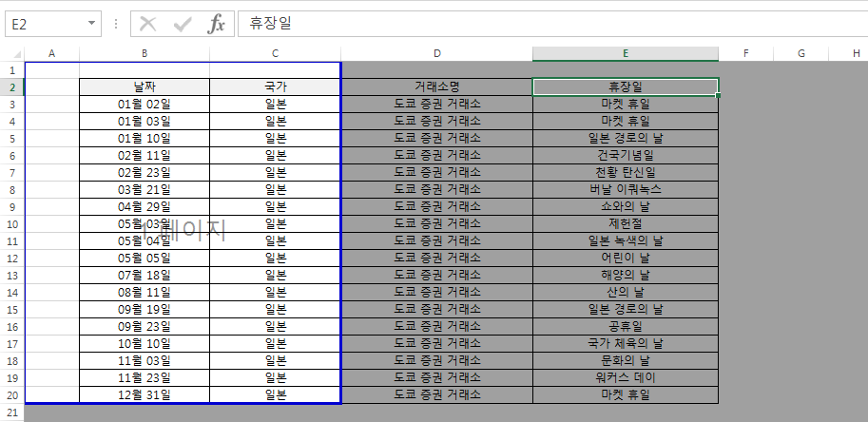Screen dimensions: 868x422
Task: Select row 21 header
Action: [x=12, y=412]
